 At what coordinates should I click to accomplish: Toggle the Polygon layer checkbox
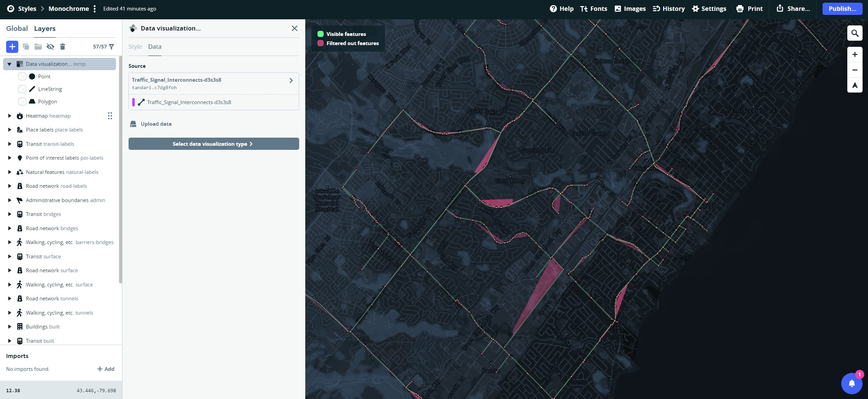[22, 102]
